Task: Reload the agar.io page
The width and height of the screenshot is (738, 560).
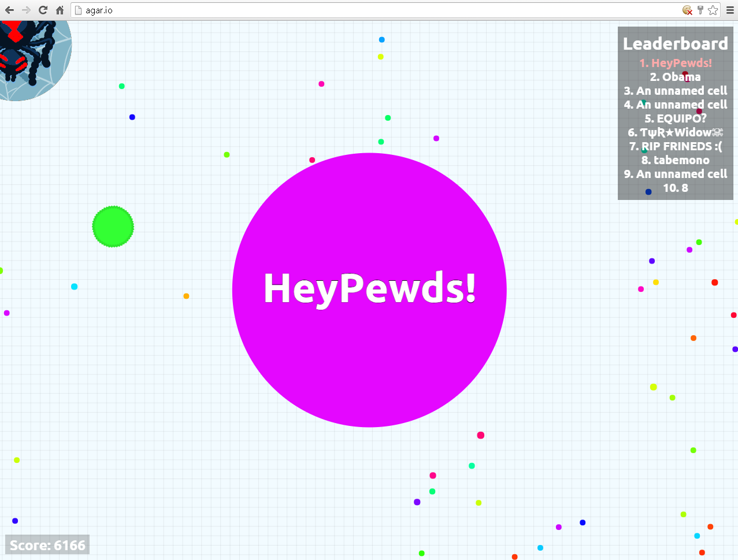Action: (43, 10)
